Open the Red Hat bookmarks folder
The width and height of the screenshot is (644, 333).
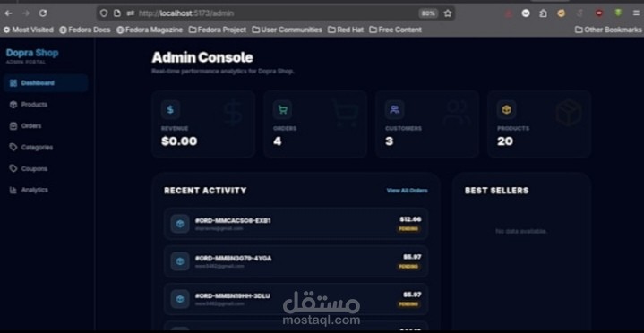pyautogui.click(x=346, y=30)
